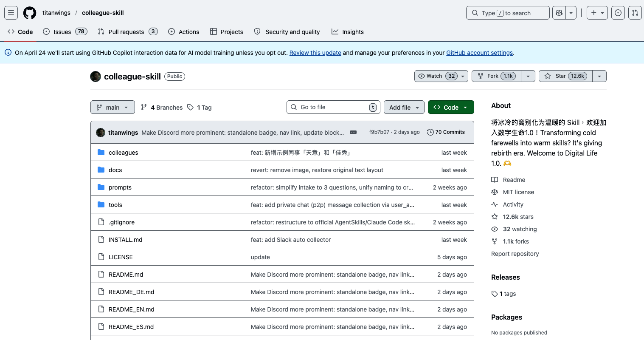Open the README_EN.md file
Screen dimensions: 644x340
[x=131, y=309]
